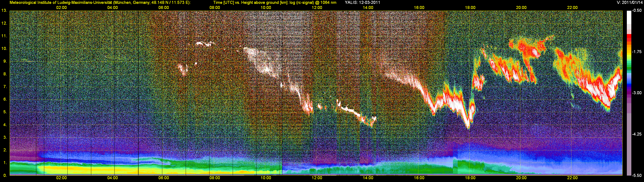Click the 02:00 label on the upper time axis

point(61,8)
